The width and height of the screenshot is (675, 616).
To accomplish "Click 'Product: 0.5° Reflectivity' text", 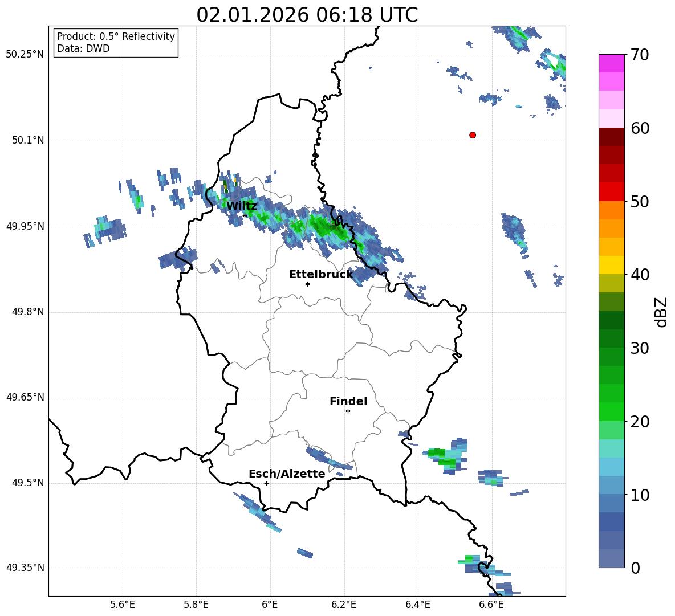I will click(x=116, y=36).
